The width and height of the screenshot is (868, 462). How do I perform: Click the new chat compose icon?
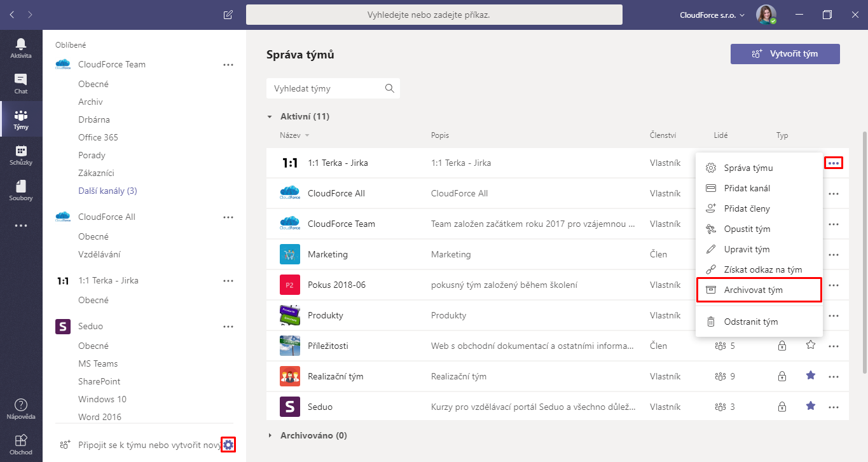coord(228,15)
